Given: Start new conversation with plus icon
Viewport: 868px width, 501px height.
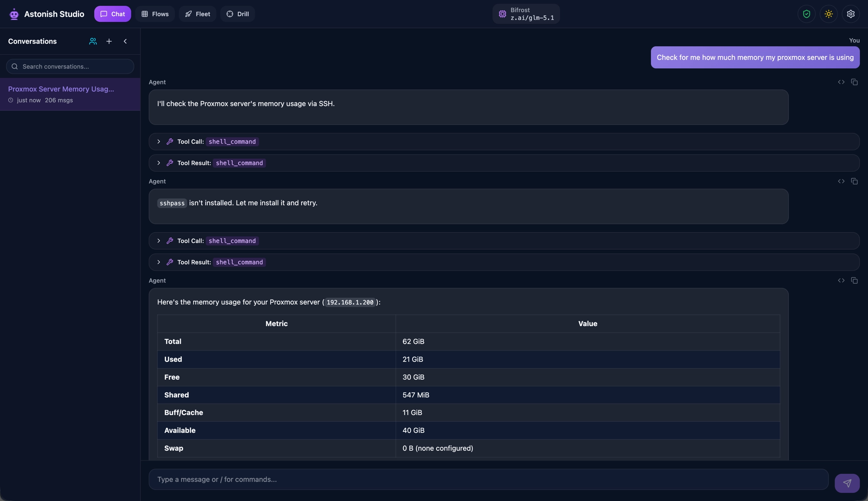Looking at the screenshot, I should [x=109, y=42].
